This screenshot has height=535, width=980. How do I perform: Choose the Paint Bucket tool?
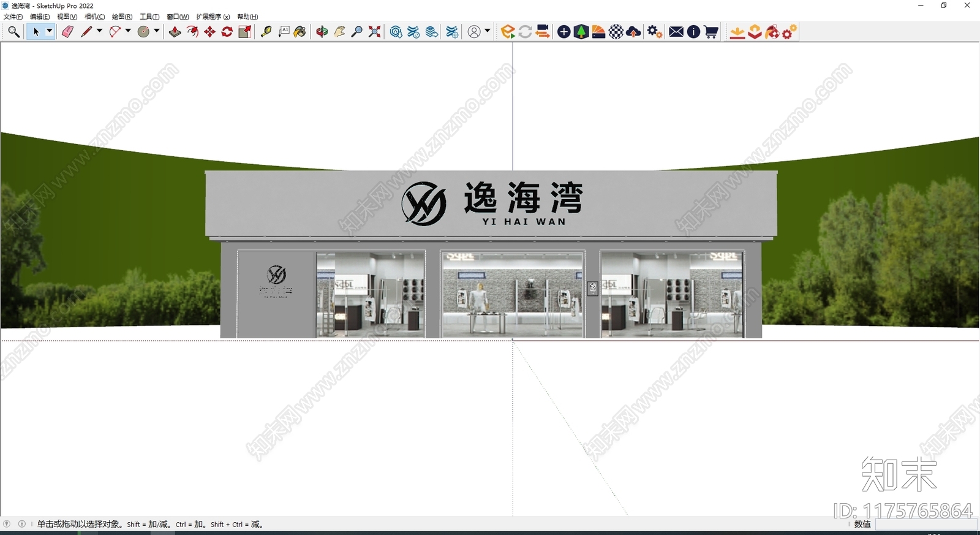pos(300,32)
